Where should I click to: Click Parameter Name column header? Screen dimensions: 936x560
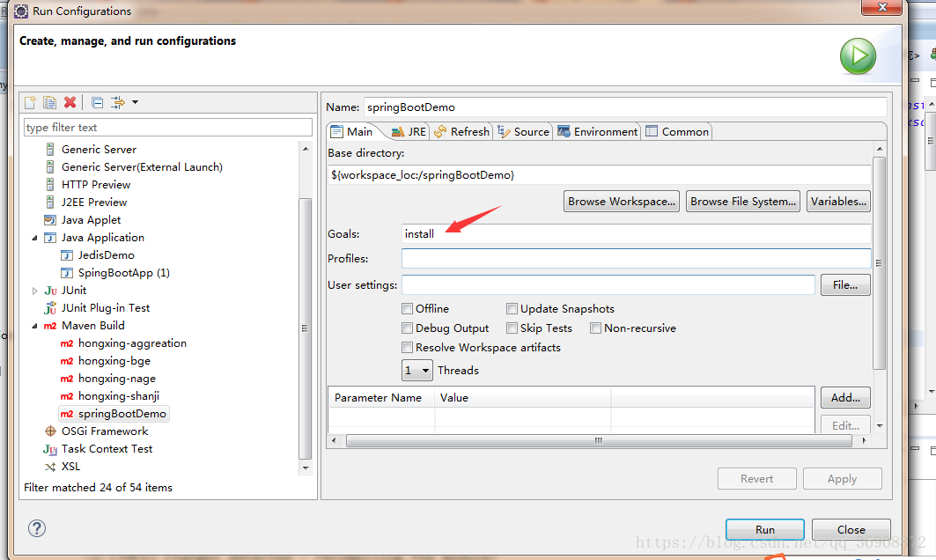(x=381, y=398)
